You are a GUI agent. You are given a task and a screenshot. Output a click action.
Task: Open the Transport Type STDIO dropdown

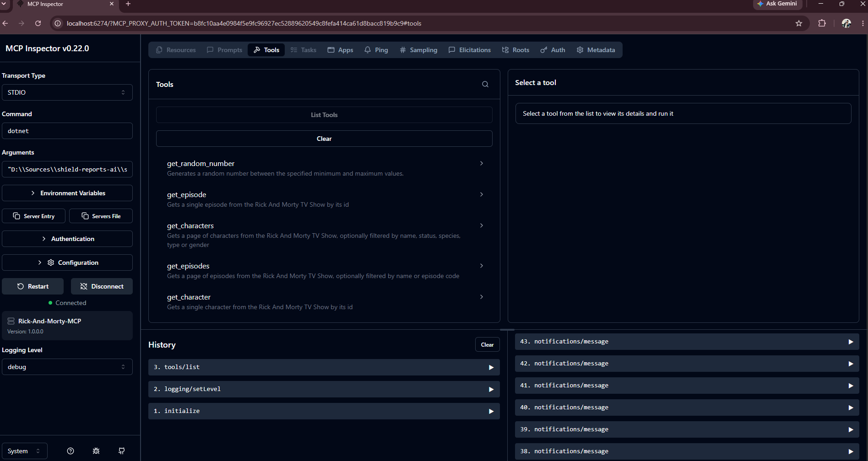click(67, 92)
